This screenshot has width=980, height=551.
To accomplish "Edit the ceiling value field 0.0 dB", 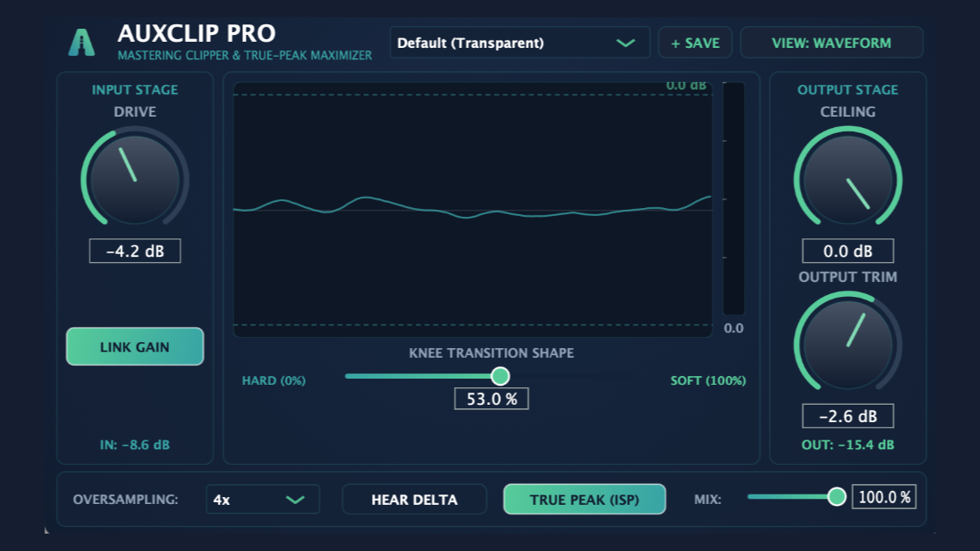I will 848,252.
